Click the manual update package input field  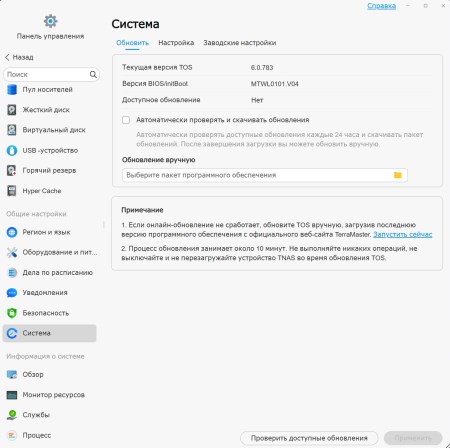click(x=265, y=175)
